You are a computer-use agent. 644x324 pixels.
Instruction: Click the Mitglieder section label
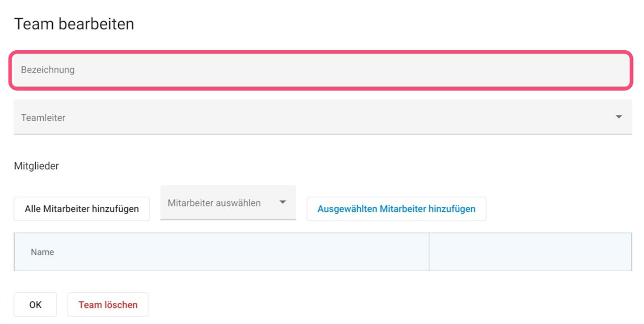pyautogui.click(x=36, y=166)
